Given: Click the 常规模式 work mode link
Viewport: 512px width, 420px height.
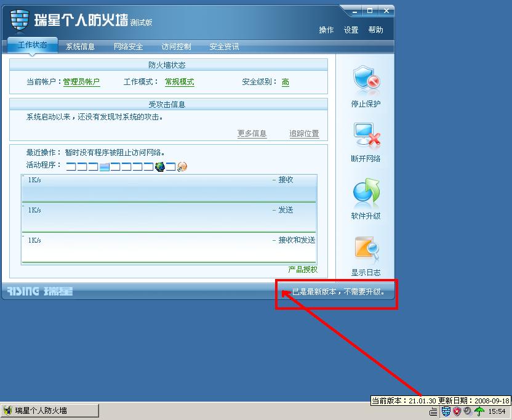Looking at the screenshot, I should (180, 82).
